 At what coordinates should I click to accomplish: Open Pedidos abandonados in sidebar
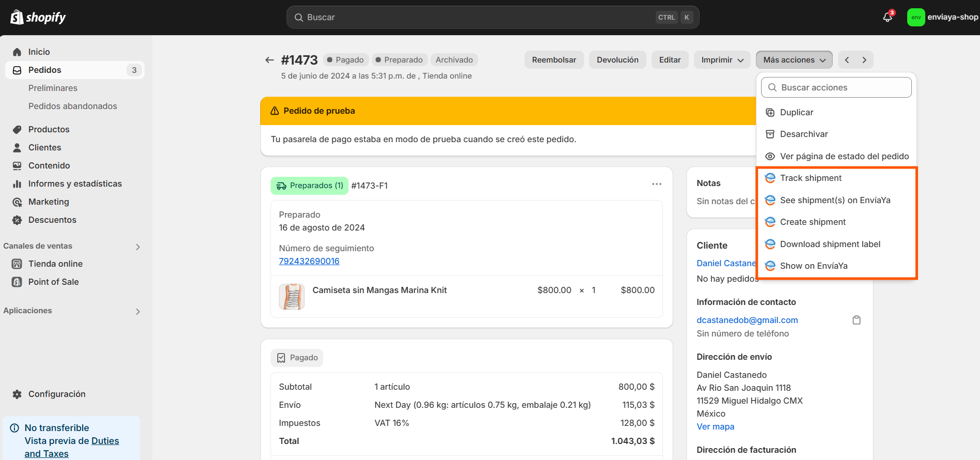[73, 106]
